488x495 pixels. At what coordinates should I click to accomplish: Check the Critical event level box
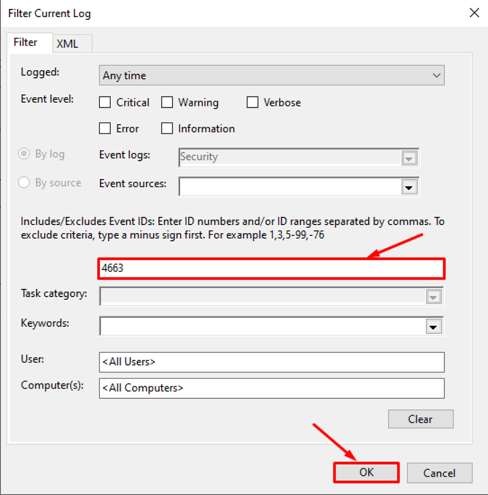[x=105, y=102]
